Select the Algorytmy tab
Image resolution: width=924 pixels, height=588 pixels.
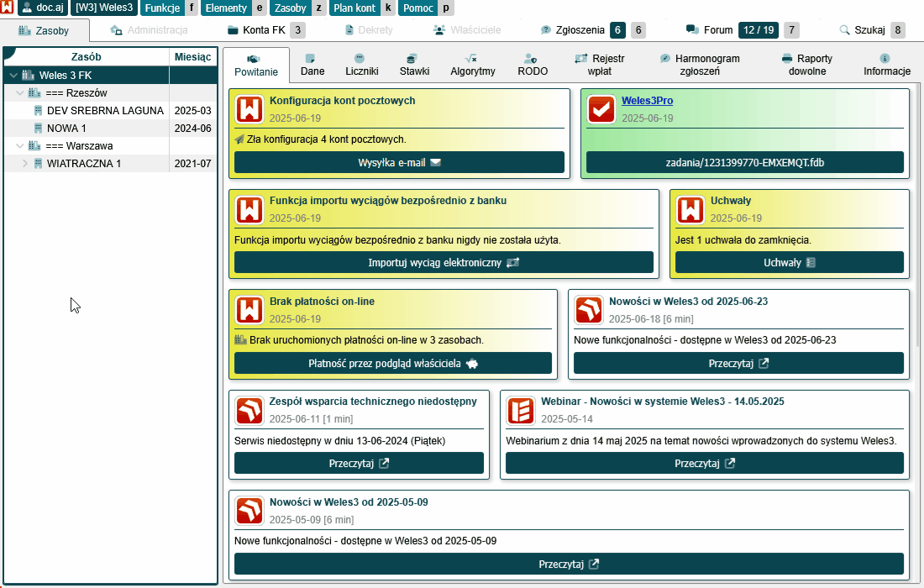tap(473, 65)
